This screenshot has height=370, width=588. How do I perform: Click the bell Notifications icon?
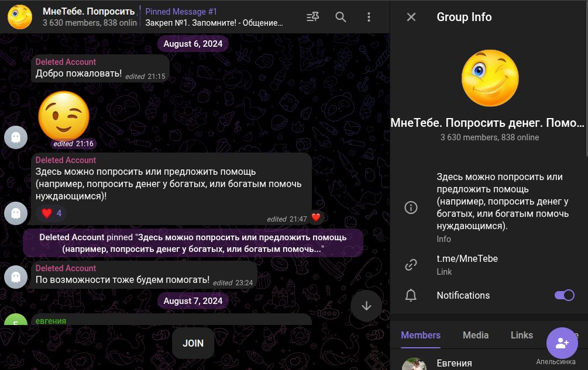[x=411, y=295]
